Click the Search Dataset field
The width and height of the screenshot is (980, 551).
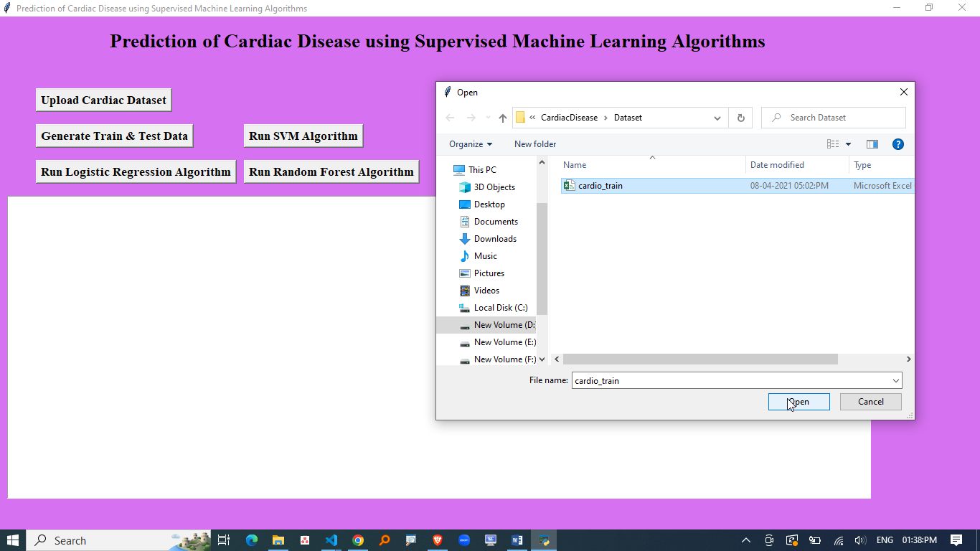point(833,118)
